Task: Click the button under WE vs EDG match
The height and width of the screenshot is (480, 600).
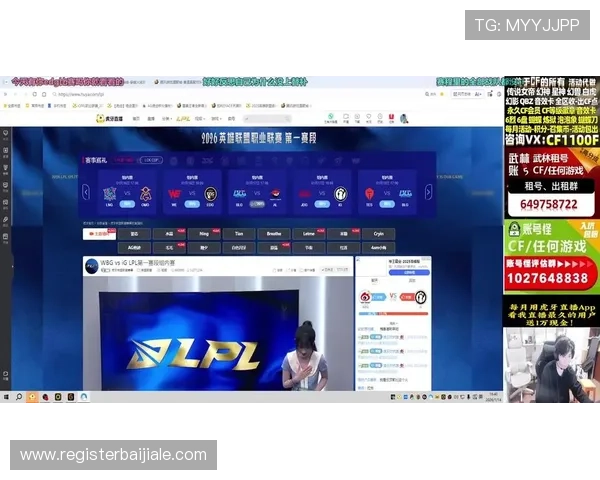Action: tap(192, 204)
